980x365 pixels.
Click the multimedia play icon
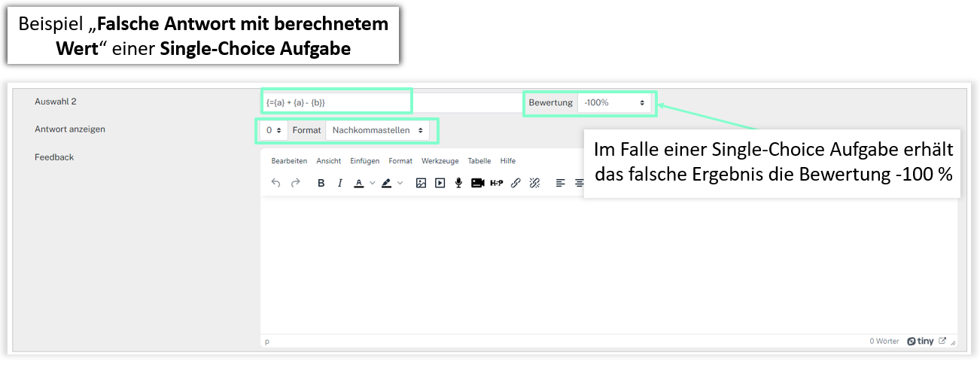(440, 183)
